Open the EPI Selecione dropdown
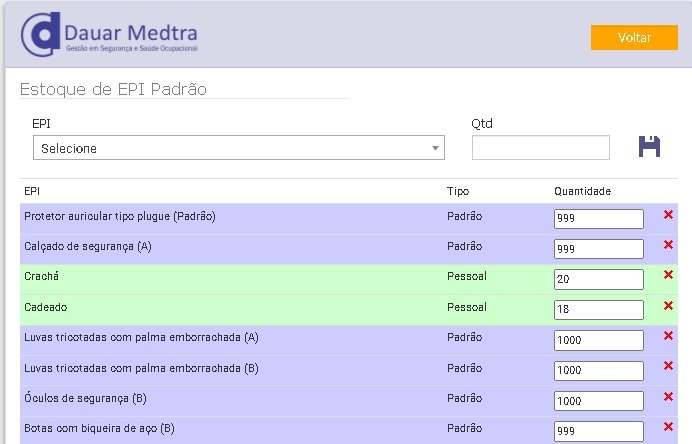The image size is (692, 444). (239, 147)
